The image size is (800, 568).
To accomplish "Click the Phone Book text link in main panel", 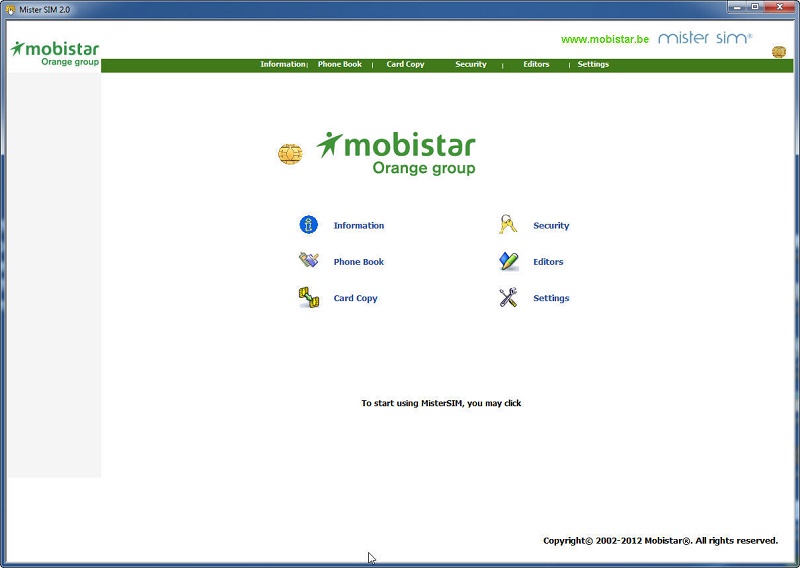I will [x=358, y=262].
